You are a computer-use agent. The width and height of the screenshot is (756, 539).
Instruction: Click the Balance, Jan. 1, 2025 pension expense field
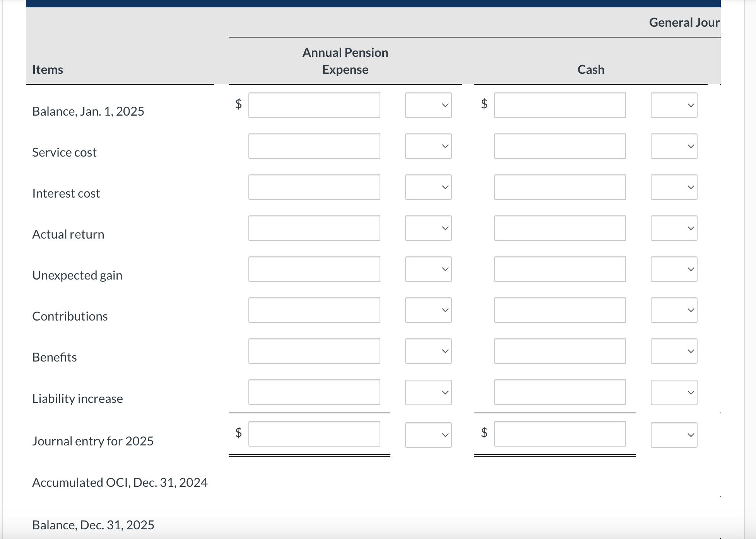tap(314, 105)
